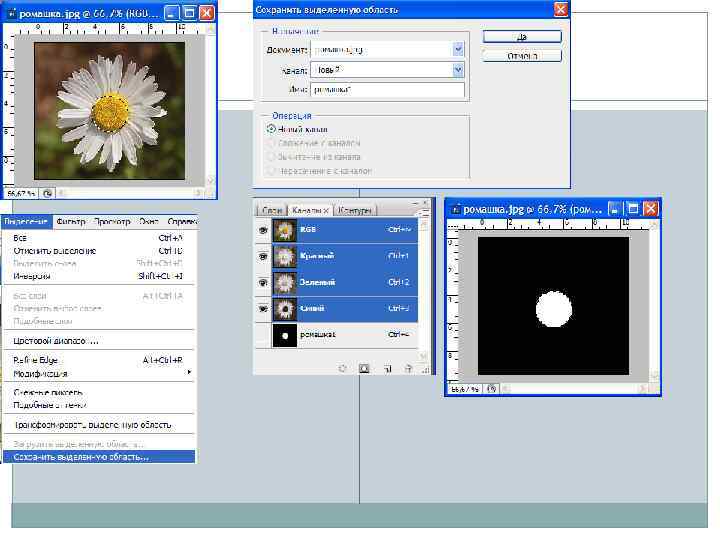Open the Документ dropdown in save dialog
Image resolution: width=720 pixels, height=540 pixels.
(458, 49)
